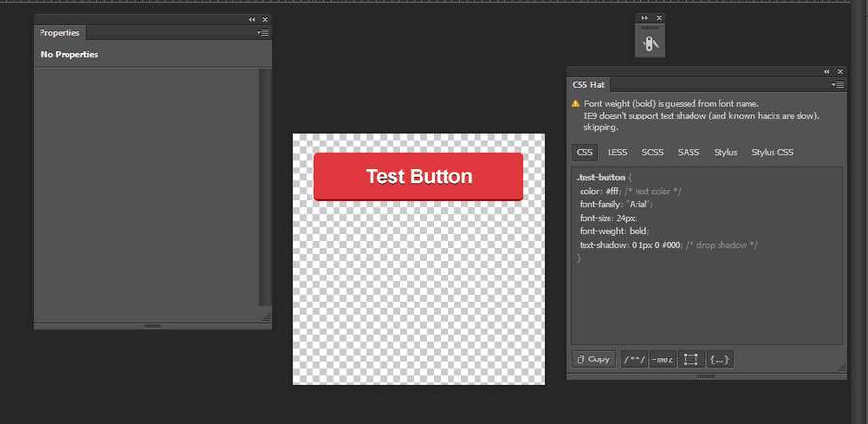This screenshot has height=424, width=868.
Task: Collapse the Properties panel to icons
Action: click(252, 20)
